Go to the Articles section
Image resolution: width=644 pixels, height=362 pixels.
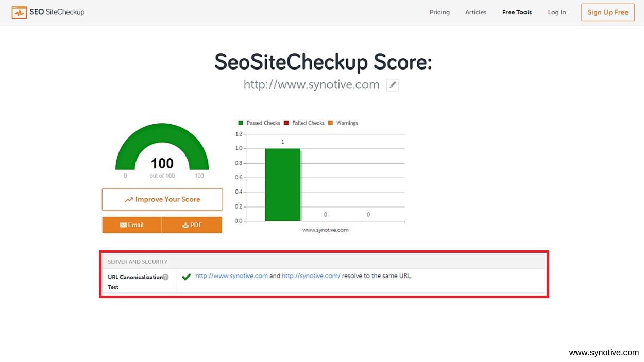(476, 12)
